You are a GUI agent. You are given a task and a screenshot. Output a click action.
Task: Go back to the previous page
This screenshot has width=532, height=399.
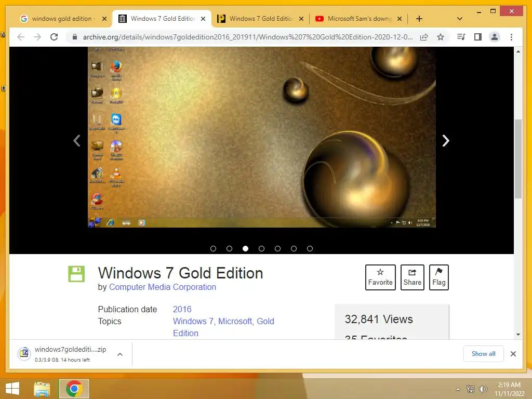tap(21, 37)
